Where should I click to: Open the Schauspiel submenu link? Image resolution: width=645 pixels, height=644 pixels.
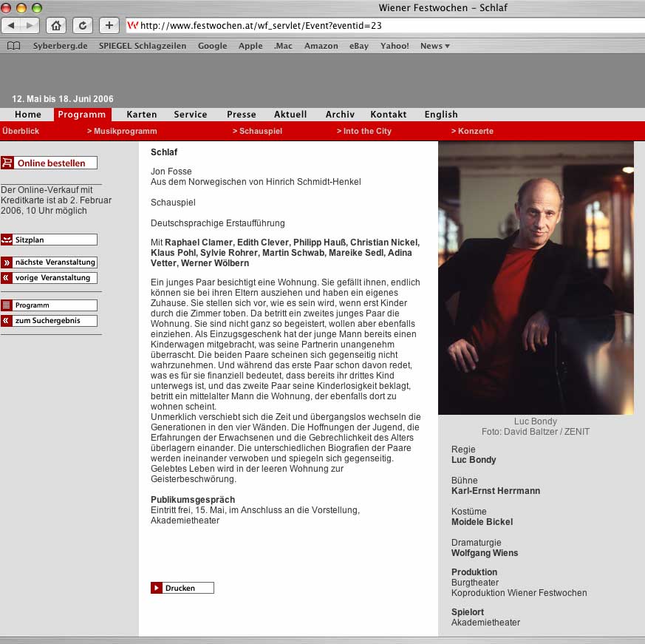click(x=259, y=131)
